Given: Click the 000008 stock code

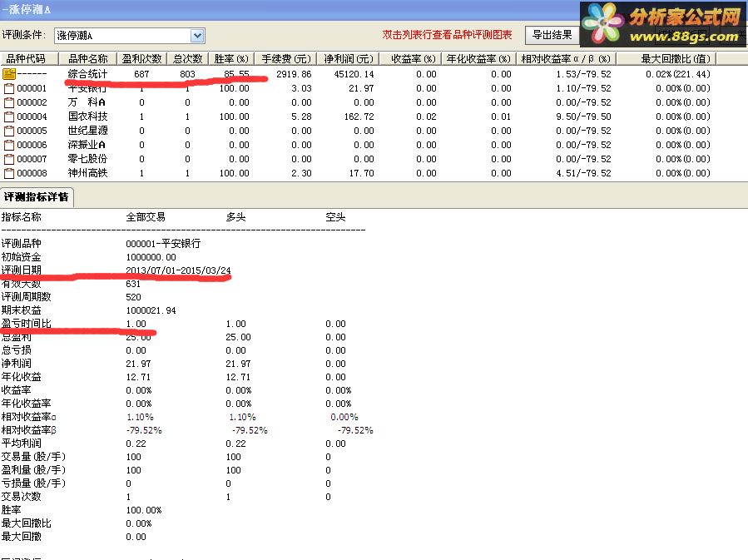Looking at the screenshot, I should point(32,173).
